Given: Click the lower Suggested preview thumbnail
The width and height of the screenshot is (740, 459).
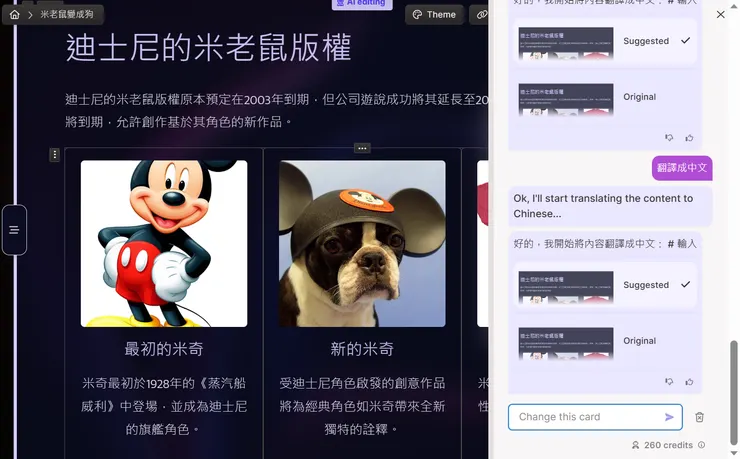Looking at the screenshot, I should [x=566, y=287].
